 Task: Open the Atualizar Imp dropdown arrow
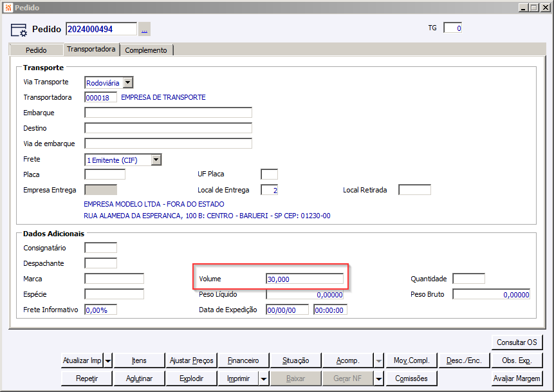(108, 360)
